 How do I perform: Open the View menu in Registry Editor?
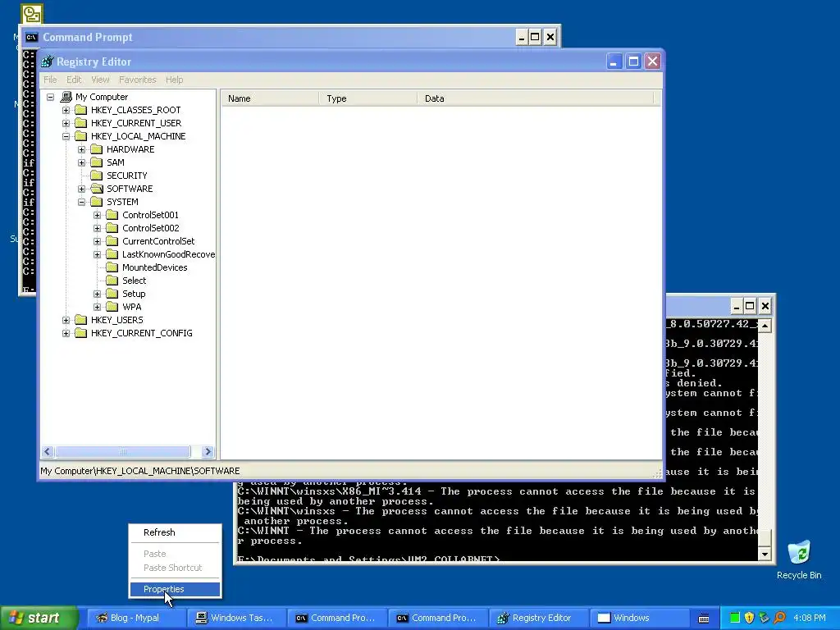pyautogui.click(x=100, y=80)
